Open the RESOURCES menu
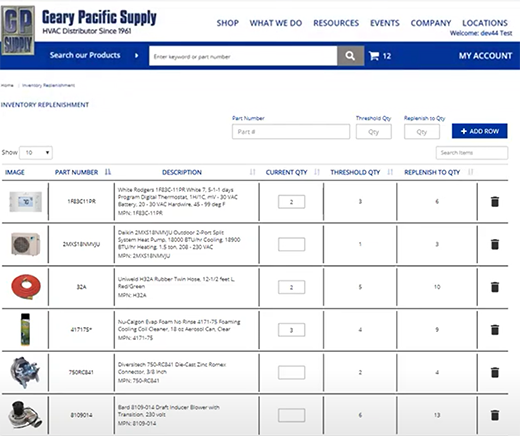 tap(336, 23)
